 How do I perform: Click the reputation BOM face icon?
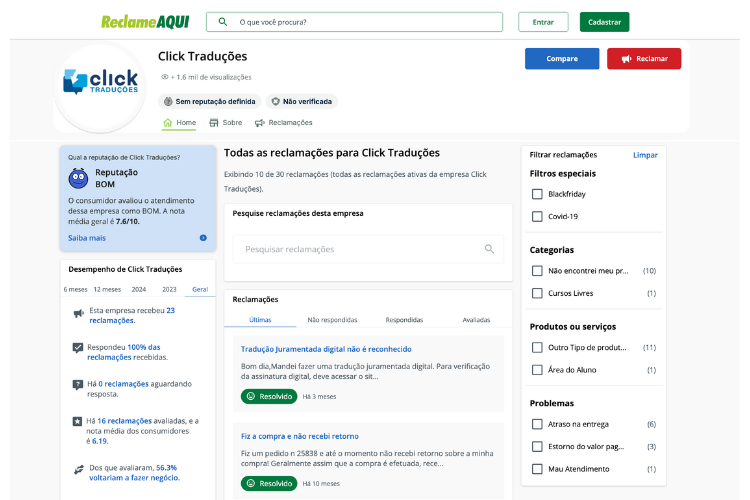tap(78, 178)
